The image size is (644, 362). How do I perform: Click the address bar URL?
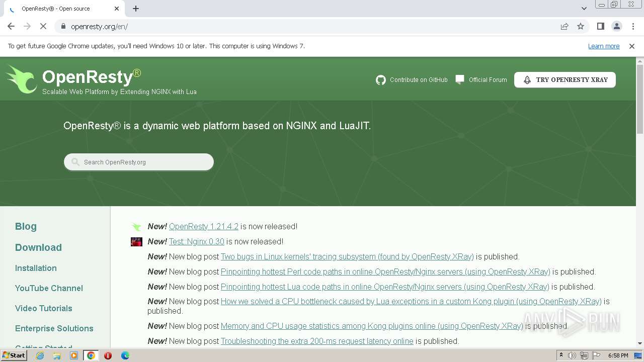pos(99,27)
